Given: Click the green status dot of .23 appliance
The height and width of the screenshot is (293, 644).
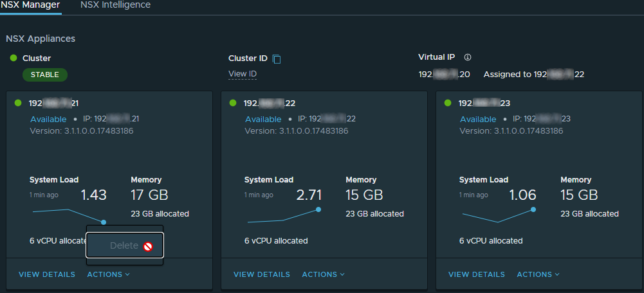Looking at the screenshot, I should pos(448,103).
